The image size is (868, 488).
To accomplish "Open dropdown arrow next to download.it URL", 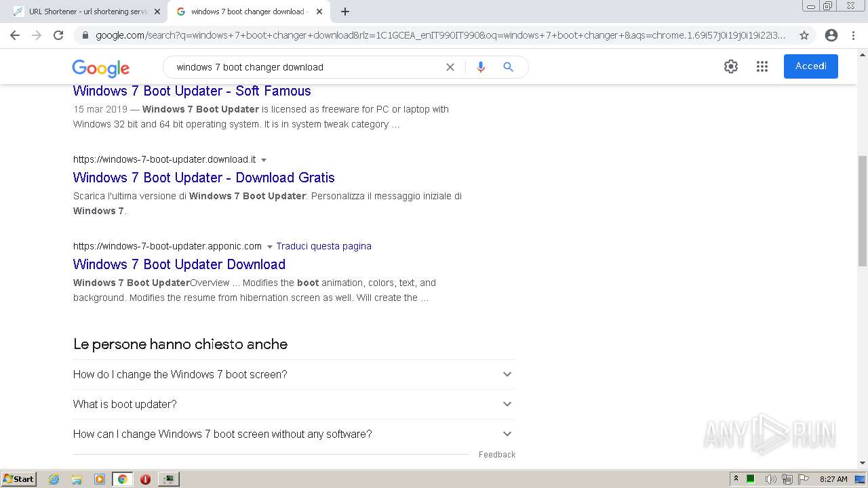I will click(264, 160).
